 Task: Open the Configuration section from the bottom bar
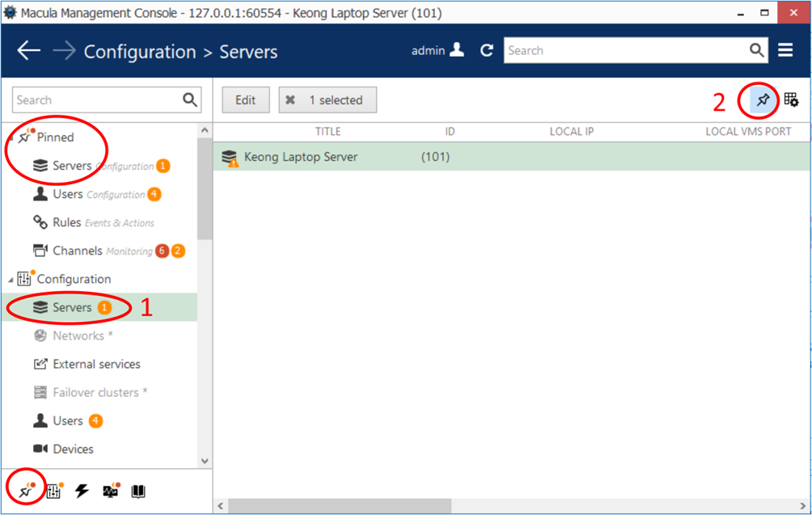(53, 491)
